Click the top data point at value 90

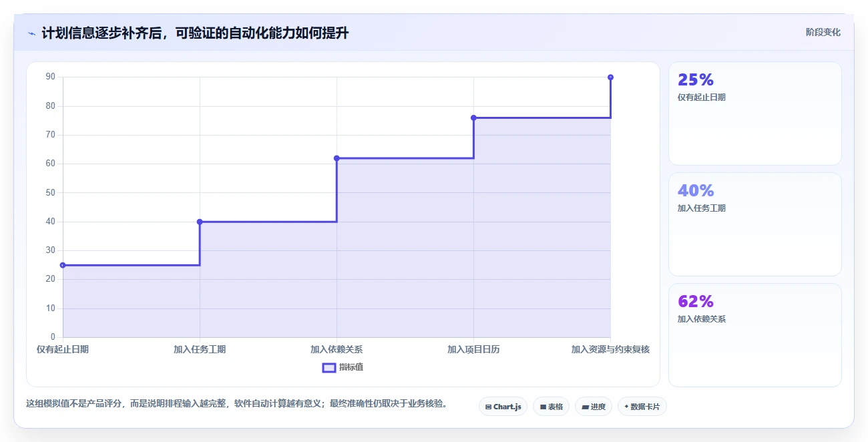click(610, 77)
